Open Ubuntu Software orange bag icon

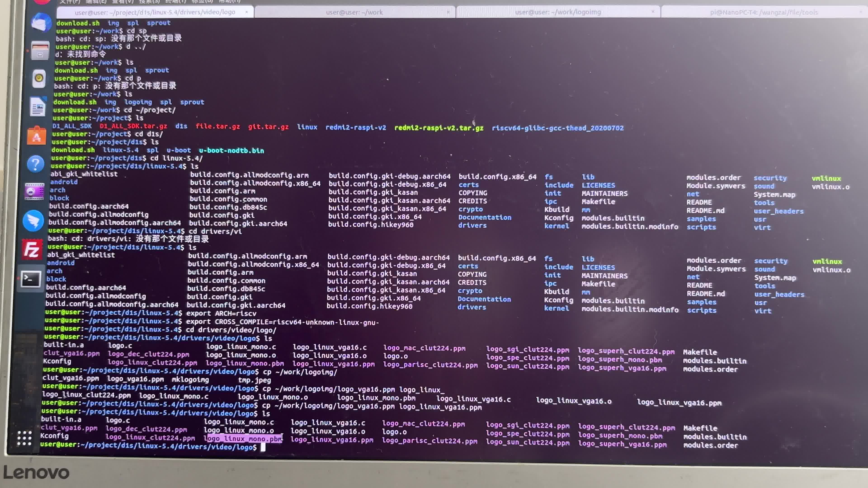tap(36, 135)
